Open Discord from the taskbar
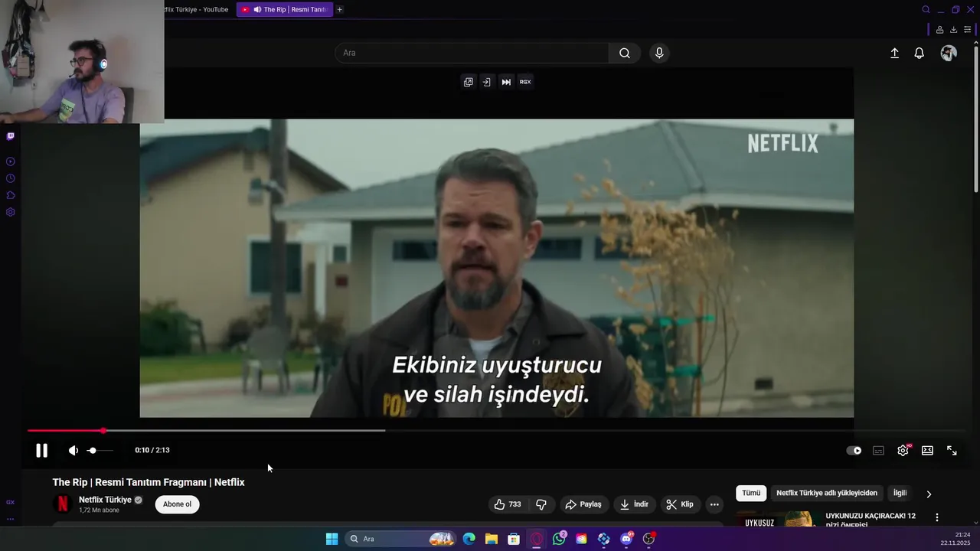The height and width of the screenshot is (551, 980). pyautogui.click(x=626, y=539)
